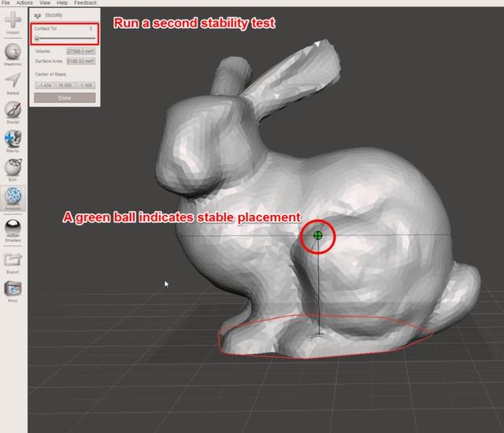Open the Meshmix tool
The image size is (504, 433).
[x=13, y=51]
